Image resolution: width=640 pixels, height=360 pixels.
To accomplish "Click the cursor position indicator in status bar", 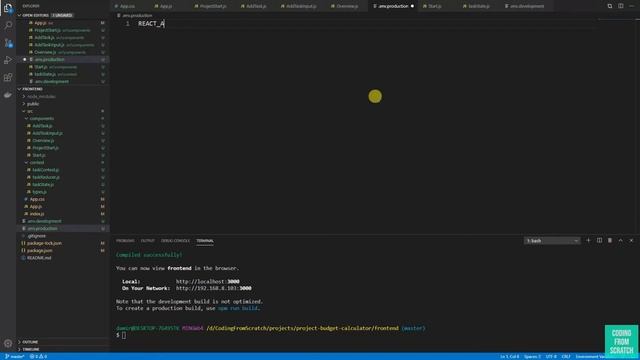I will (x=509, y=356).
